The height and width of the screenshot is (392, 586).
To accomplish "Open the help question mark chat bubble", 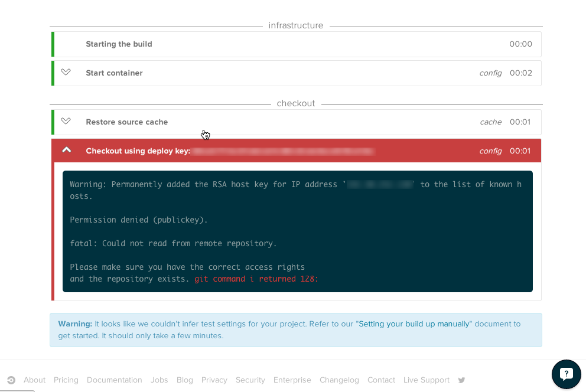I will (566, 374).
